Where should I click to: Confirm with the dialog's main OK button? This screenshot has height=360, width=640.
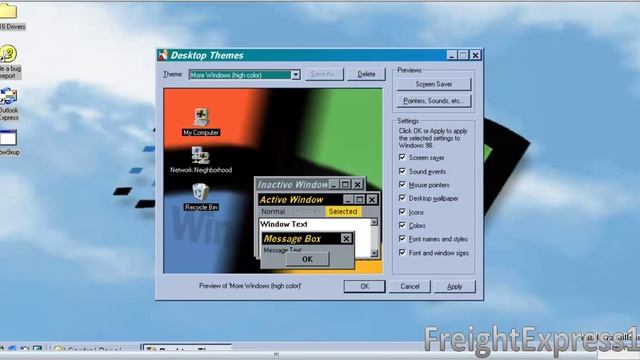364,287
